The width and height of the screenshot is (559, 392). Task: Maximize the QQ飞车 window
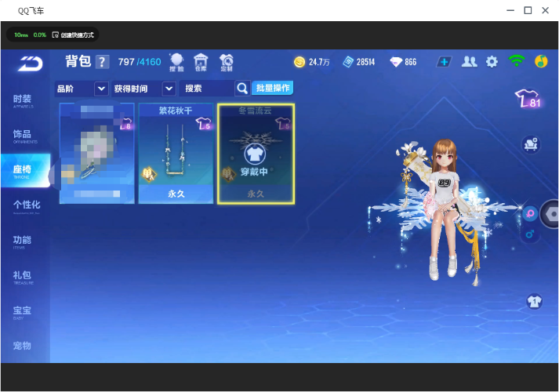click(528, 11)
